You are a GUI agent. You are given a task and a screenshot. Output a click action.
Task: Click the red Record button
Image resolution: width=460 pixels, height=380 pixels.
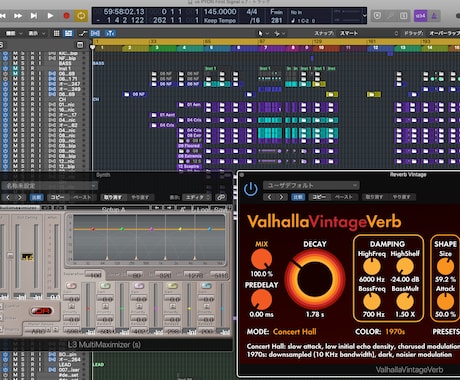click(66, 16)
